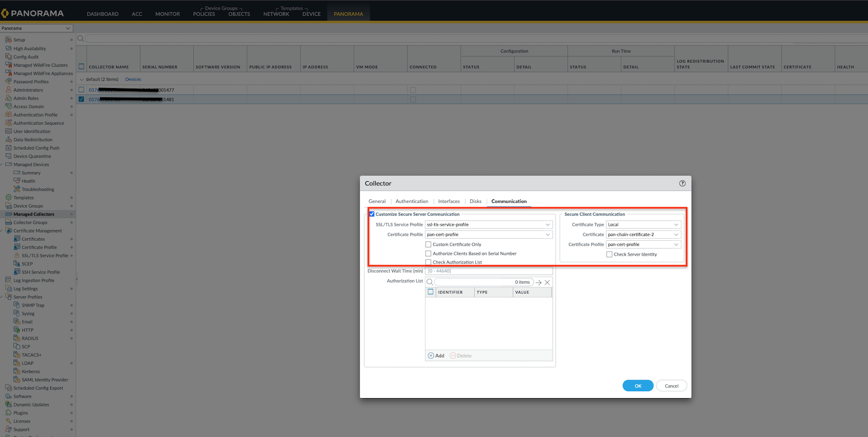Viewport: 868px width, 437px height.
Task: Open the Administrators icon in sidebar
Action: [x=8, y=90]
